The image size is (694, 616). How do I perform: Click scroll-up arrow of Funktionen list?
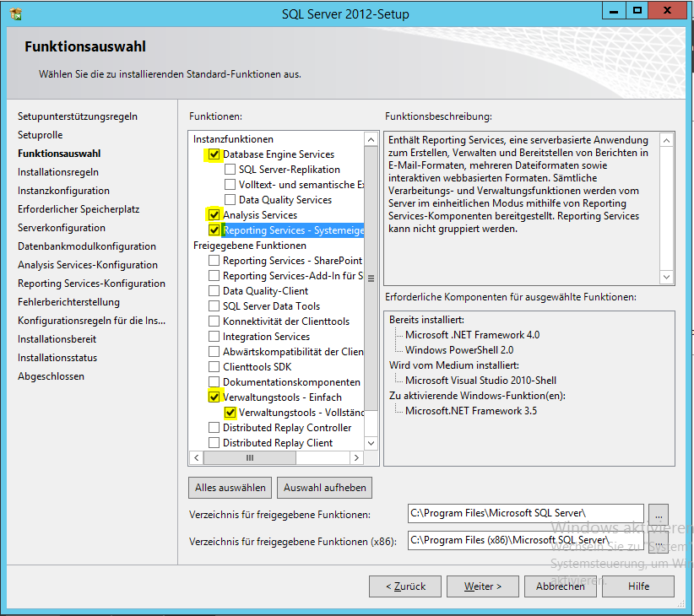(x=371, y=140)
